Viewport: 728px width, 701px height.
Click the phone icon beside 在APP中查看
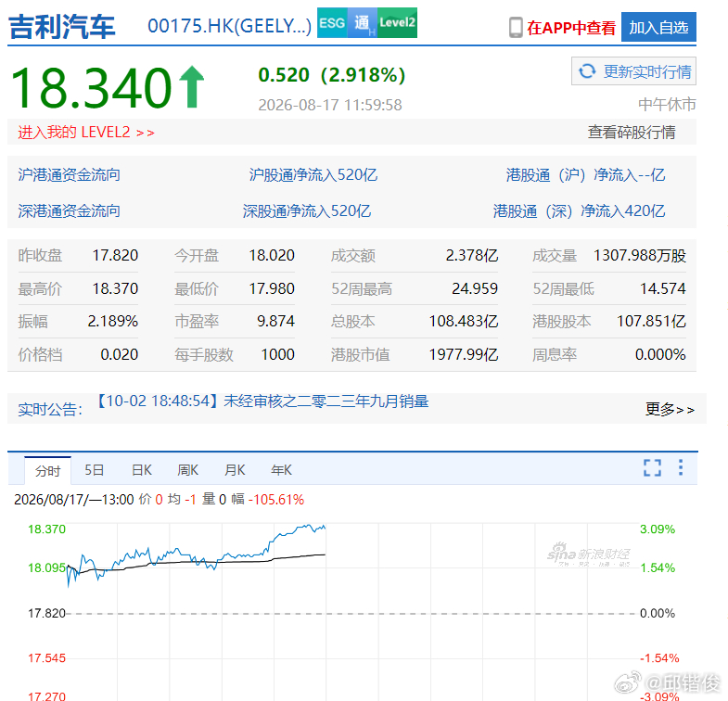tap(516, 28)
